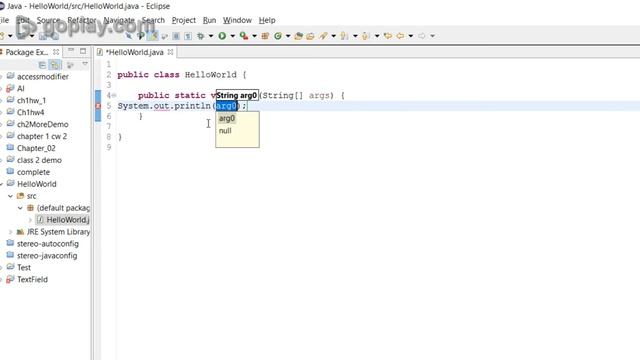Click the New Java Class green C icon
This screenshot has height=360, width=640.
coord(278,36)
